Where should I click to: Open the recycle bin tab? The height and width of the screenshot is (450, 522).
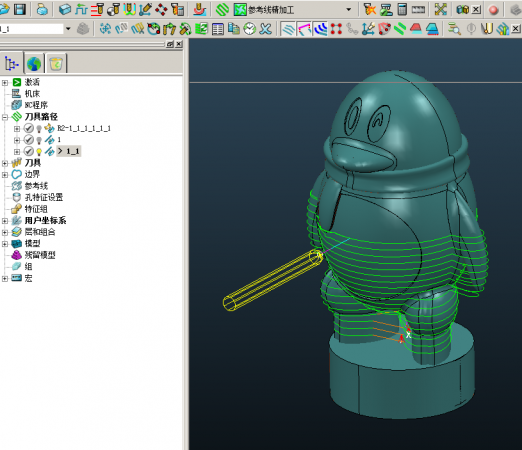(56, 63)
